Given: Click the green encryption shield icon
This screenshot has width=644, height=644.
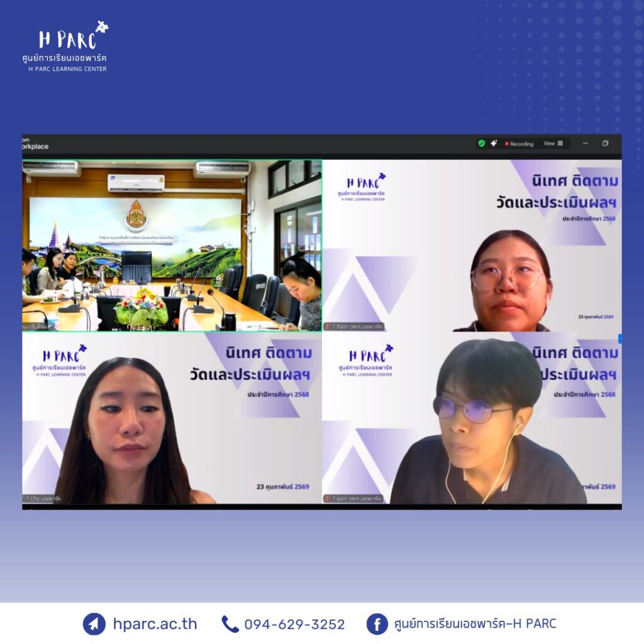Looking at the screenshot, I should 482,143.
